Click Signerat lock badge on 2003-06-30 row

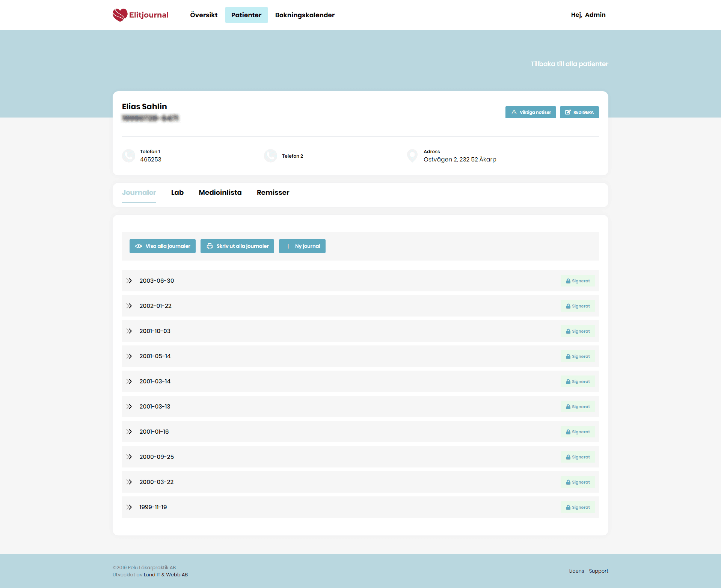point(578,281)
